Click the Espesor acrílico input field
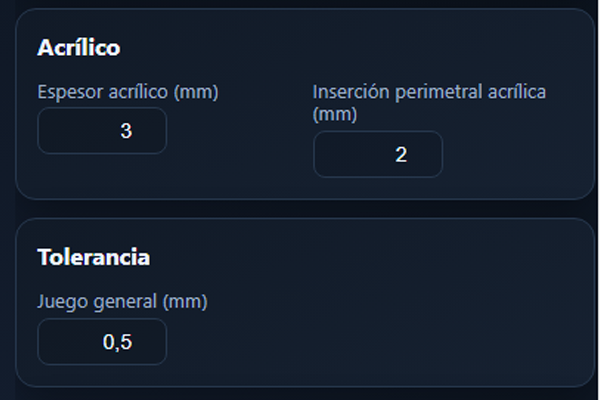600x400 pixels. (102, 131)
